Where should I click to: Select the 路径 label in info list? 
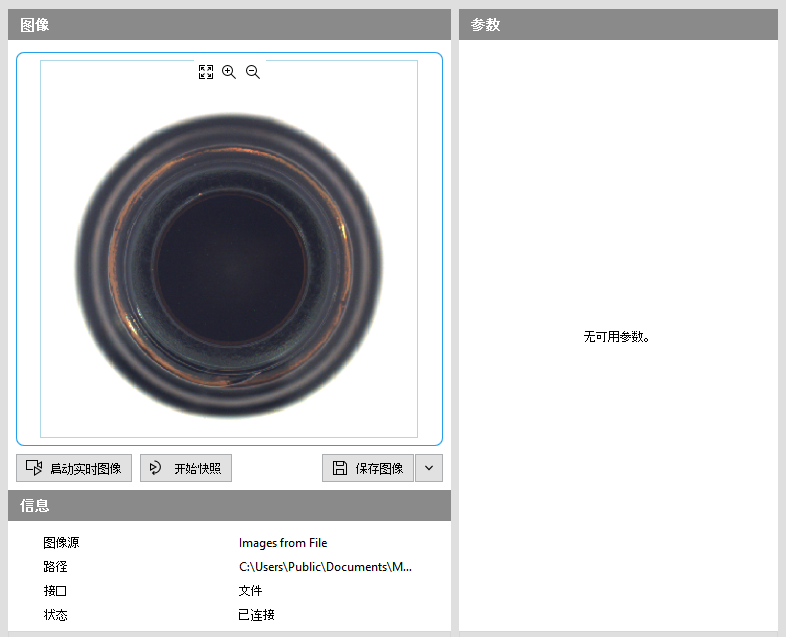55,567
